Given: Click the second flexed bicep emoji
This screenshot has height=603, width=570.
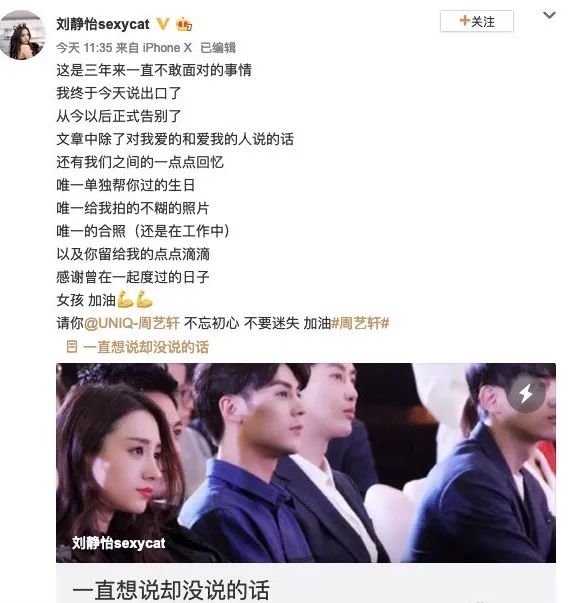Looking at the screenshot, I should coord(144,299).
